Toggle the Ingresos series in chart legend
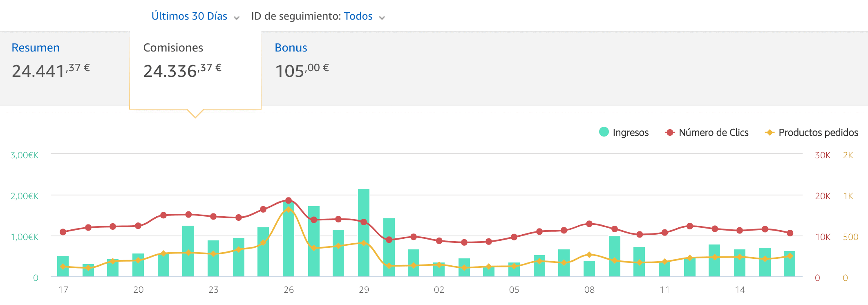The image size is (868, 305). coord(630,132)
